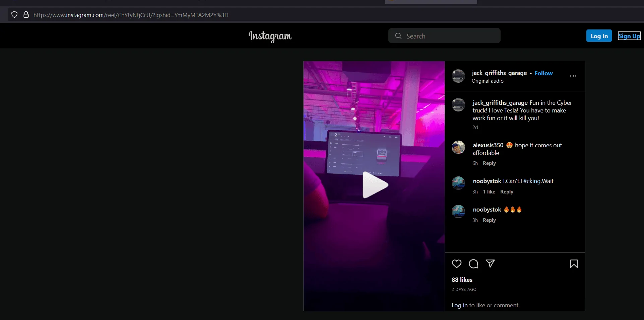Open jack_griffiths_garage username in caption
Viewport: 644px width, 320px height.
point(500,103)
